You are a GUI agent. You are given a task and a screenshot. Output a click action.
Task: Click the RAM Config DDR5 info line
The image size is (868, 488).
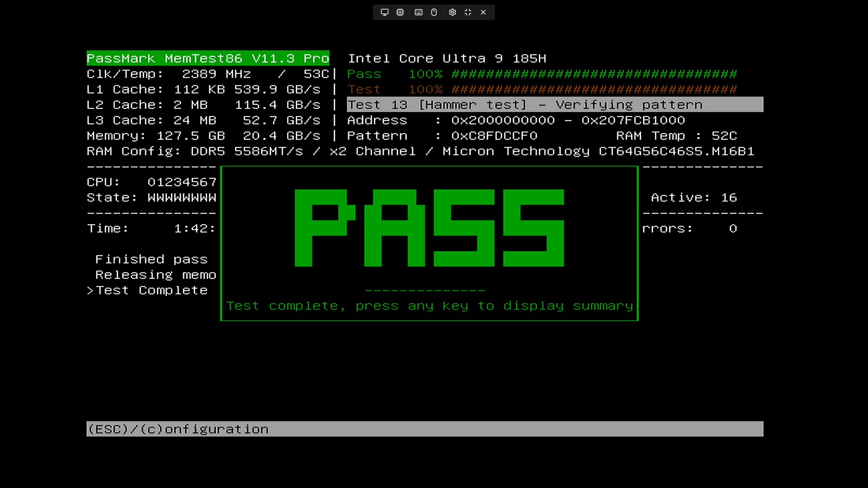click(x=420, y=151)
